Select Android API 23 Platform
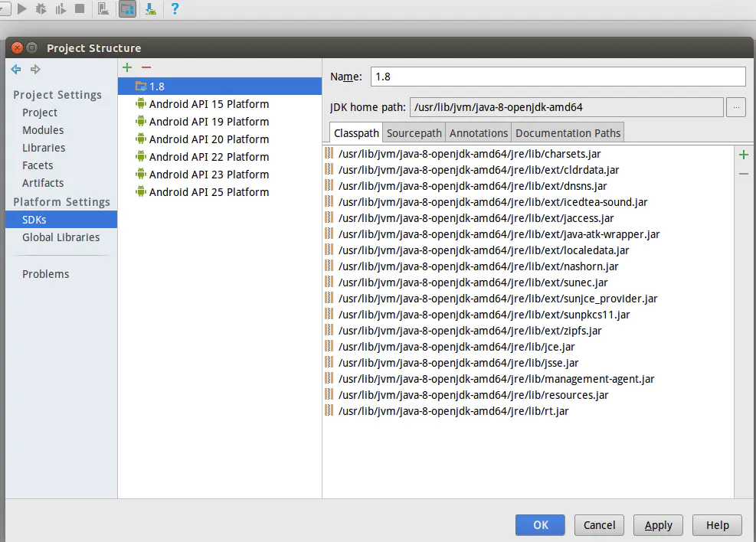 pyautogui.click(x=220, y=175)
